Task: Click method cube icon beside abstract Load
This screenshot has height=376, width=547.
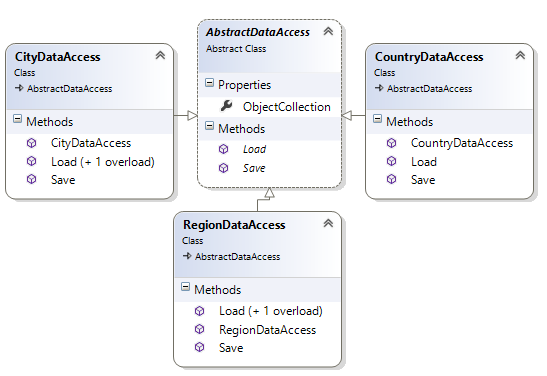Action: coord(223,149)
